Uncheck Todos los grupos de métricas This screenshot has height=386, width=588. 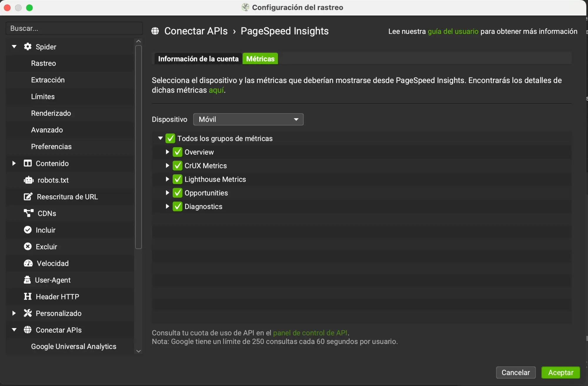point(170,138)
